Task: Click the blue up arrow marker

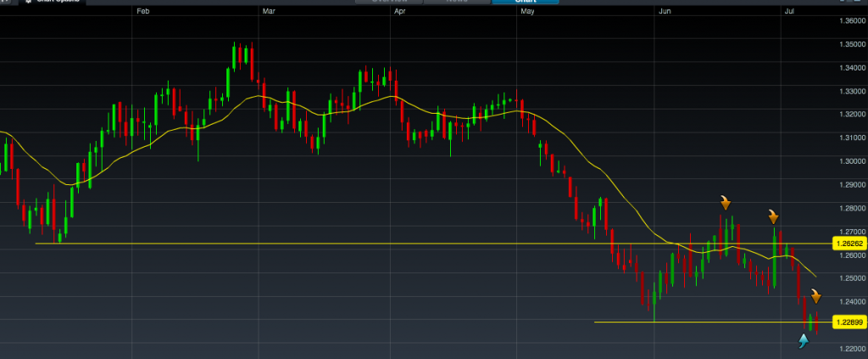Action: [x=804, y=340]
